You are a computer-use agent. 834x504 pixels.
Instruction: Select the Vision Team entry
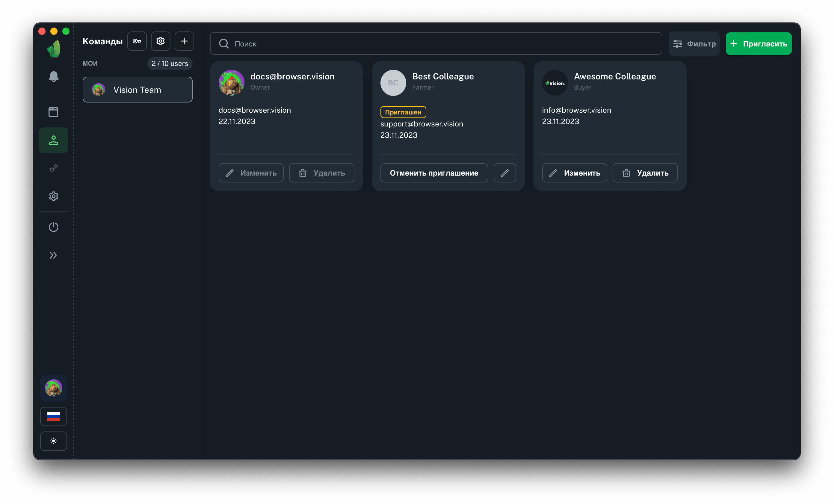click(138, 90)
